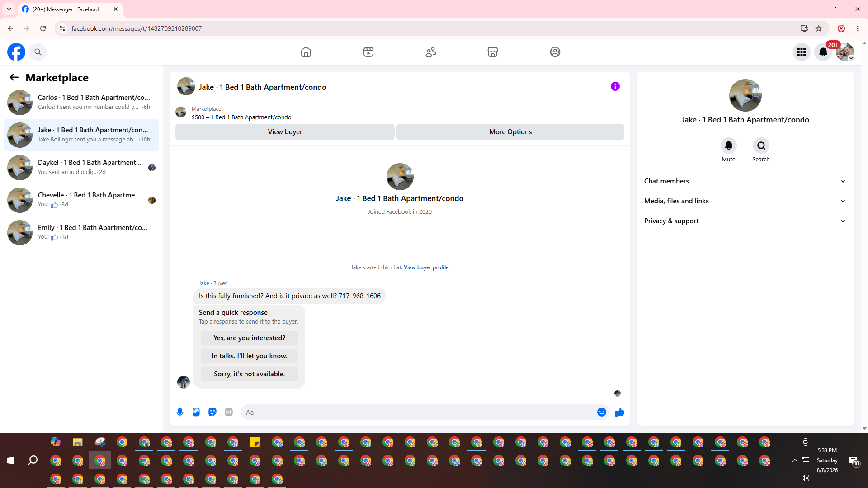Send a thumbs-up like
868x488 pixels.
[x=620, y=412]
